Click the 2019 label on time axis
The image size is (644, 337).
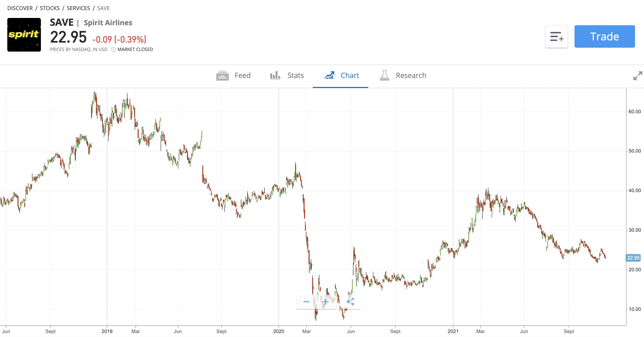(107, 331)
